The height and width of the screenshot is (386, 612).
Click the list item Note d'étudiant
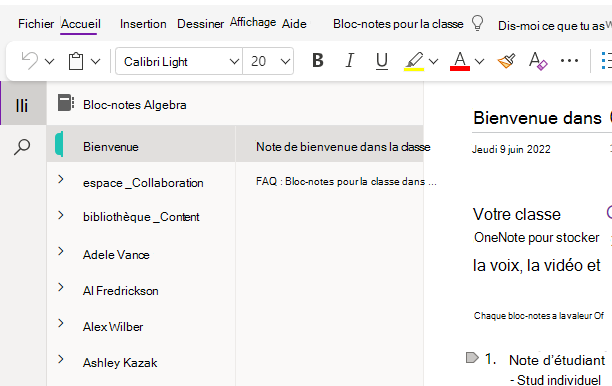[x=557, y=360]
